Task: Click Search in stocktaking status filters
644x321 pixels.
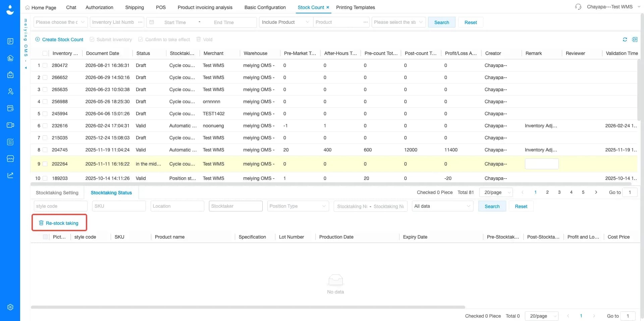Action: pos(492,206)
